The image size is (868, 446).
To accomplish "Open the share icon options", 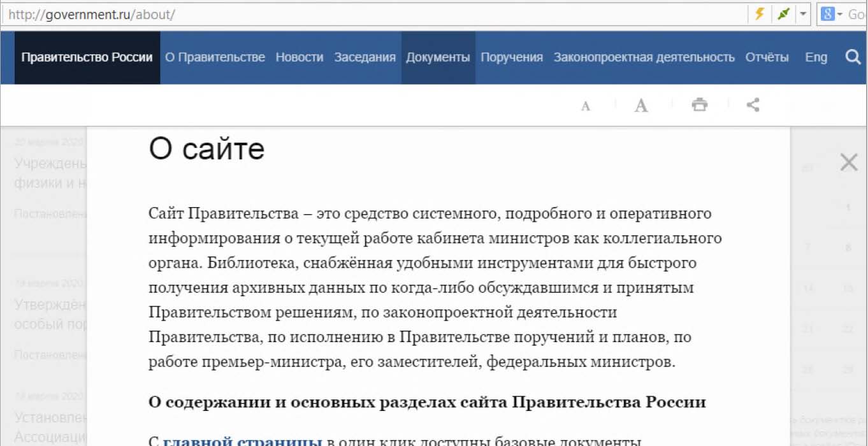I will tap(753, 105).
